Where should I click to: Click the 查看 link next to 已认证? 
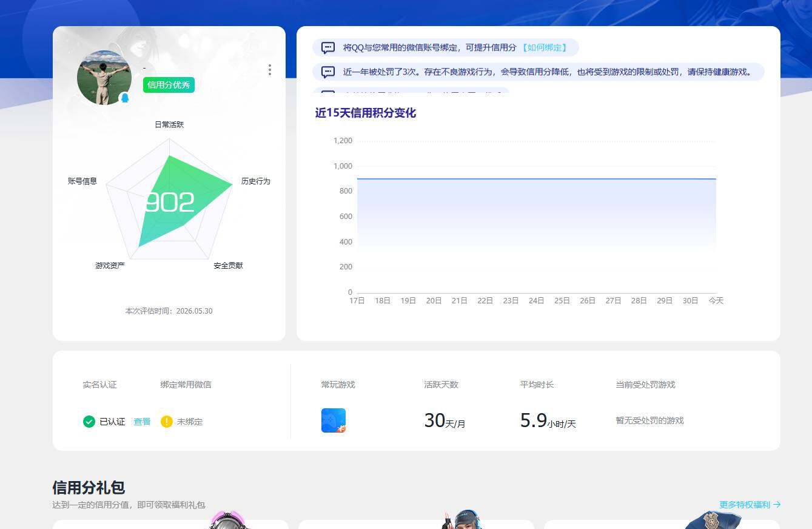coord(142,422)
